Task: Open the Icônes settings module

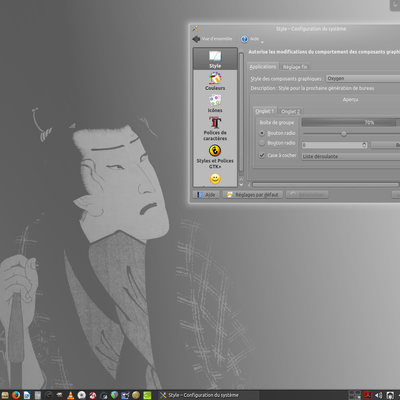Action: coord(215,104)
